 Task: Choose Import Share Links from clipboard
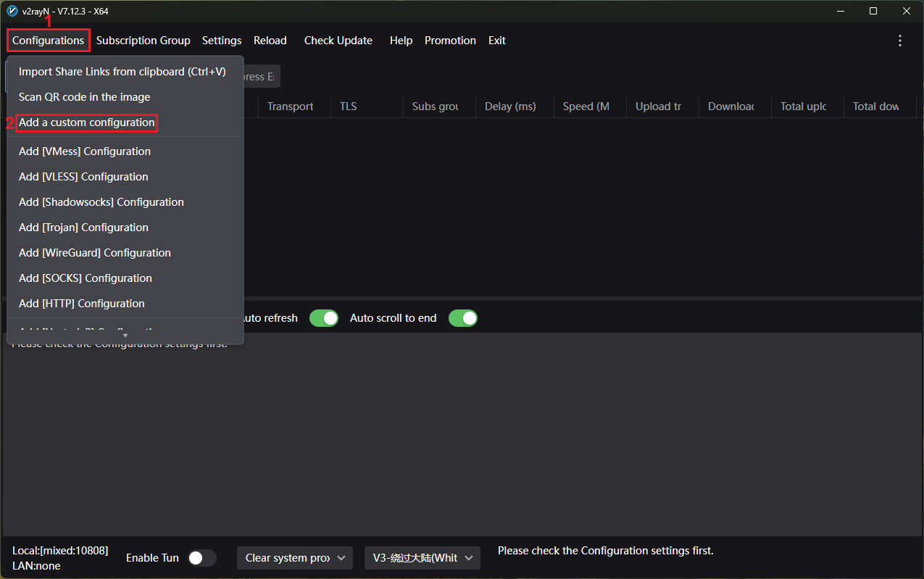click(x=122, y=72)
